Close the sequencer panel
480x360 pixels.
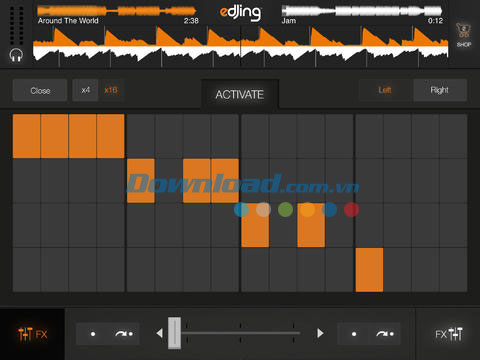[x=40, y=90]
